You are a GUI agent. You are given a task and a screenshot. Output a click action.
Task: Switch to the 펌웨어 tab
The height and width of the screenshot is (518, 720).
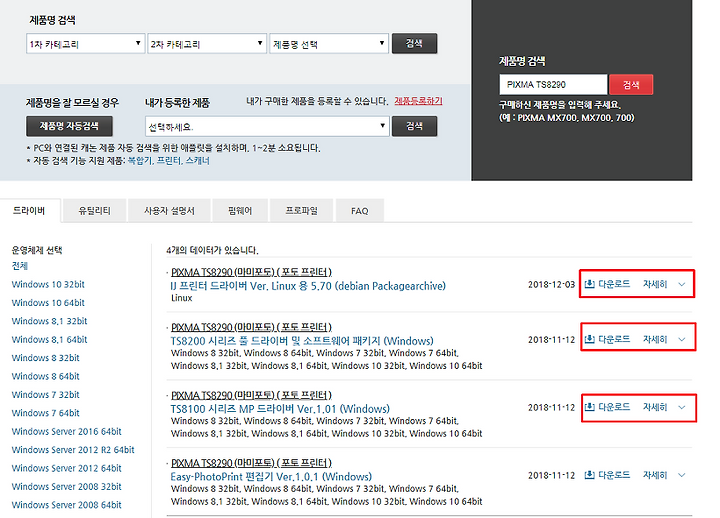point(240,211)
